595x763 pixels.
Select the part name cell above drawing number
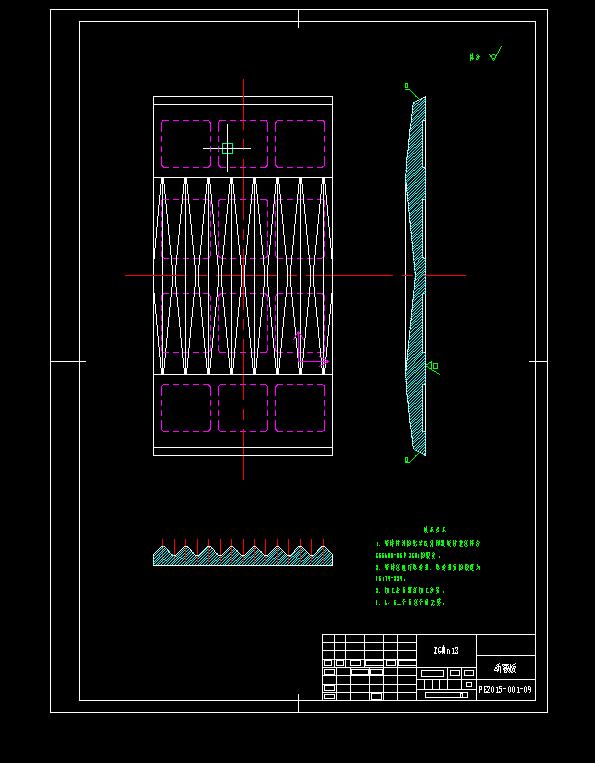click(505, 668)
